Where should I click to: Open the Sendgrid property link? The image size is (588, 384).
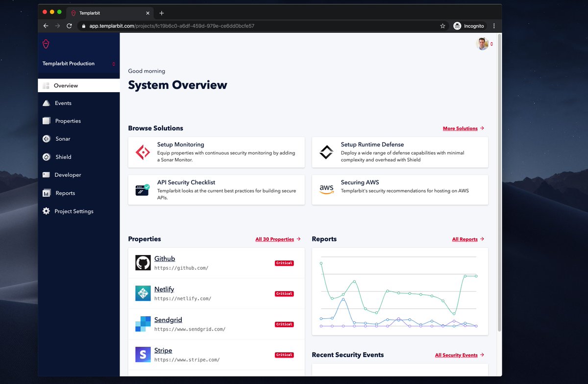(168, 320)
